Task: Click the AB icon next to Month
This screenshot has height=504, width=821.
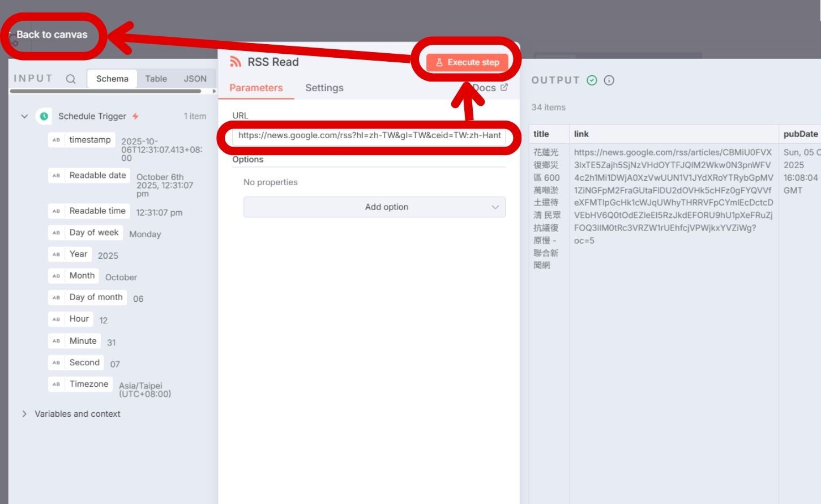Action: [57, 275]
